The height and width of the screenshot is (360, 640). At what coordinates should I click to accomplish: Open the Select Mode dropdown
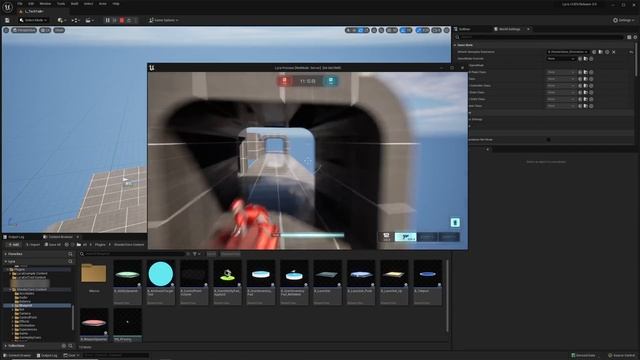pyautogui.click(x=33, y=20)
